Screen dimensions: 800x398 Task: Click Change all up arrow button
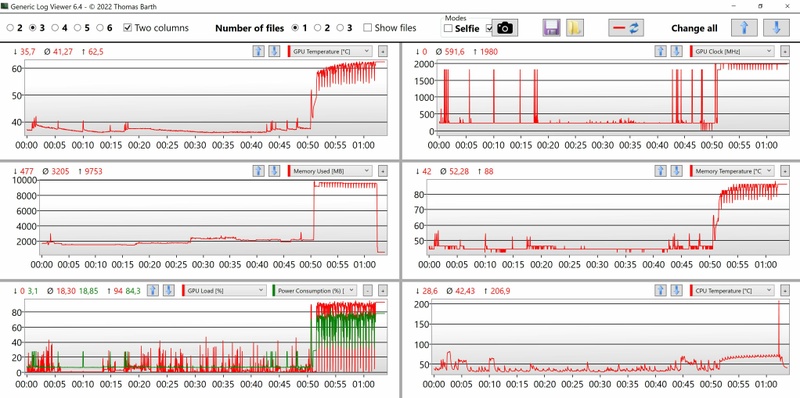pos(744,28)
